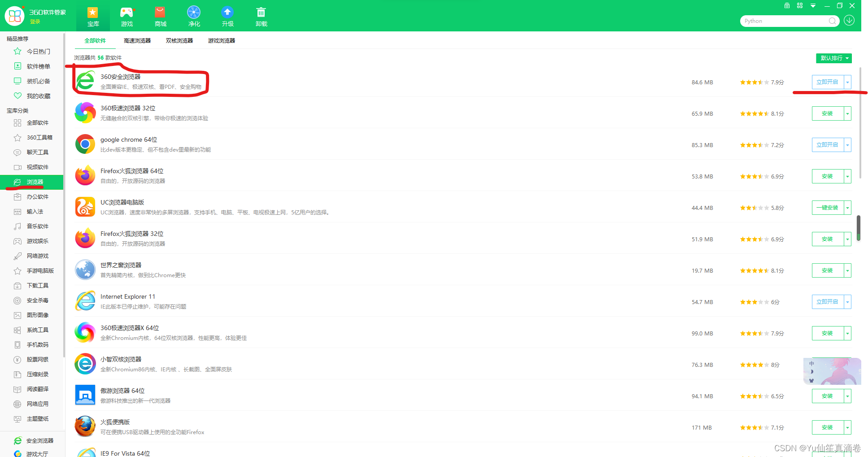The width and height of the screenshot is (868, 457).
Task: Expand install options arrow for Firefox 64位
Action: (x=847, y=176)
